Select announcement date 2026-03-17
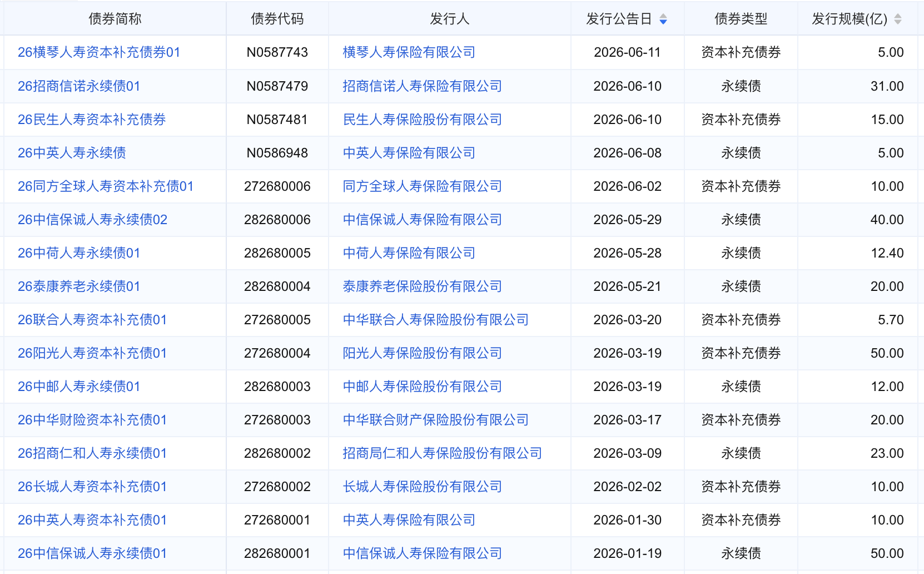Viewport: 924px width, 574px height. (628, 420)
